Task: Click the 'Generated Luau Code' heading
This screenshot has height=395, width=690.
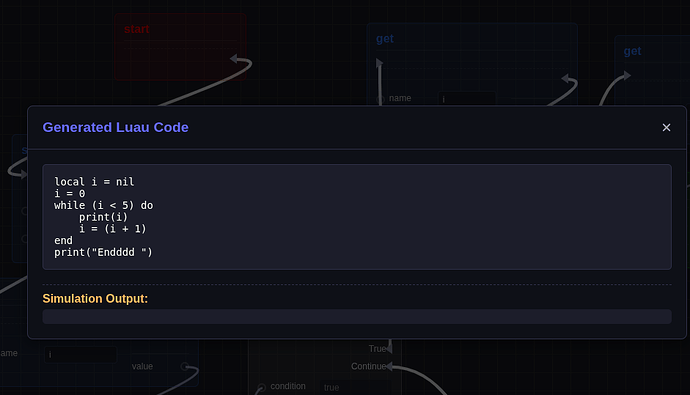Action: pos(115,127)
